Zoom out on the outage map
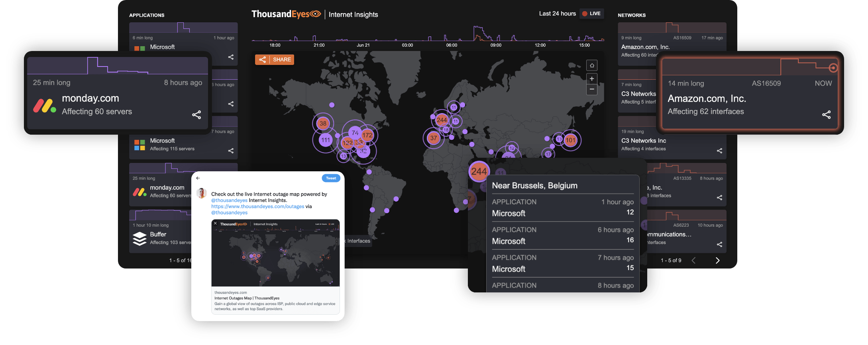The image size is (868, 345). (592, 89)
